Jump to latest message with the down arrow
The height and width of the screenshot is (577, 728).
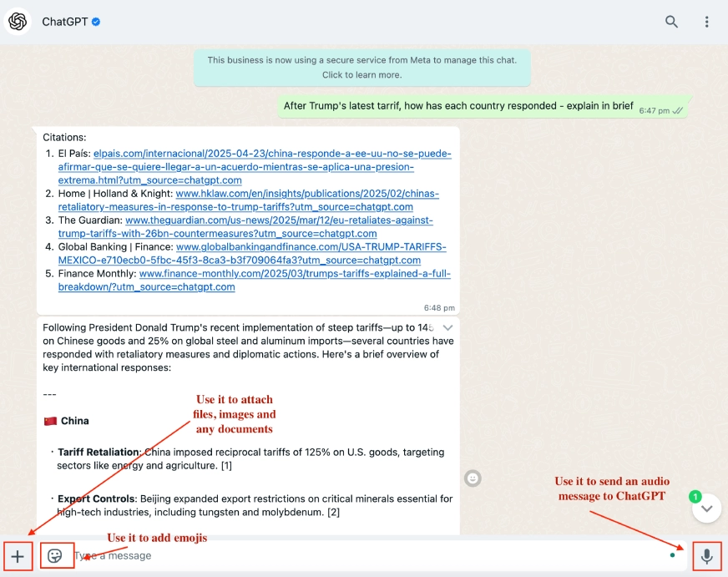[706, 509]
